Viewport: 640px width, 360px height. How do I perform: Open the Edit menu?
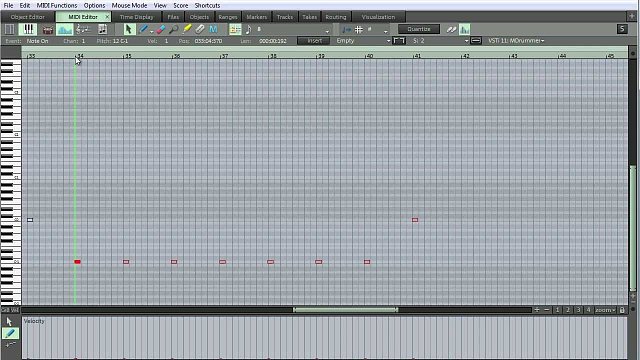click(24, 5)
